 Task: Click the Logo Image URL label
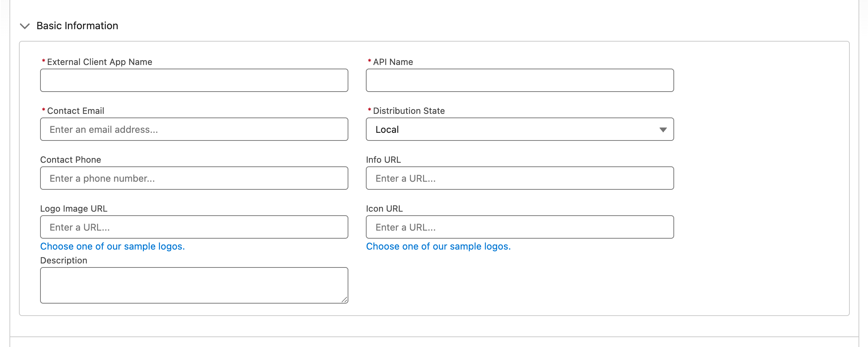click(74, 209)
